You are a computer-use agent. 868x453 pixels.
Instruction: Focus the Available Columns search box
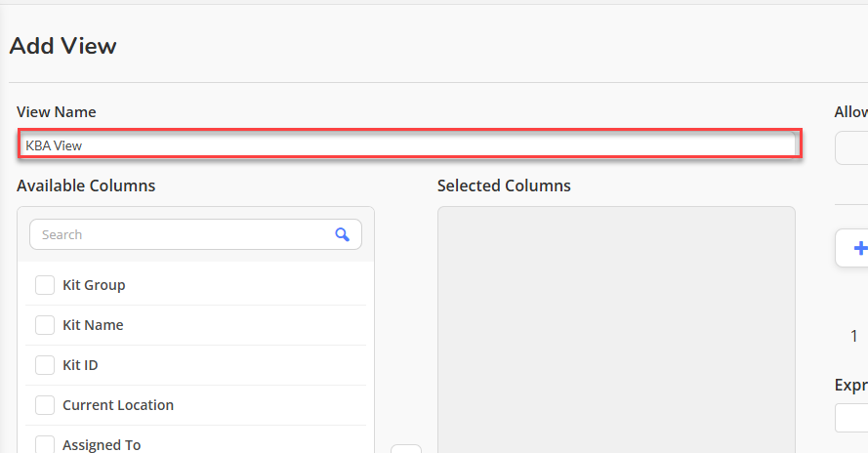[x=195, y=234]
